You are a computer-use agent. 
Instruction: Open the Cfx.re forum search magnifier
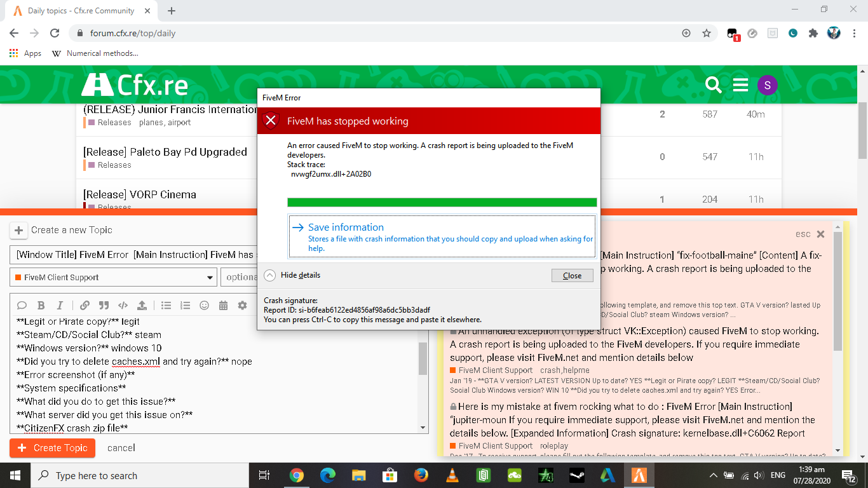pyautogui.click(x=713, y=83)
